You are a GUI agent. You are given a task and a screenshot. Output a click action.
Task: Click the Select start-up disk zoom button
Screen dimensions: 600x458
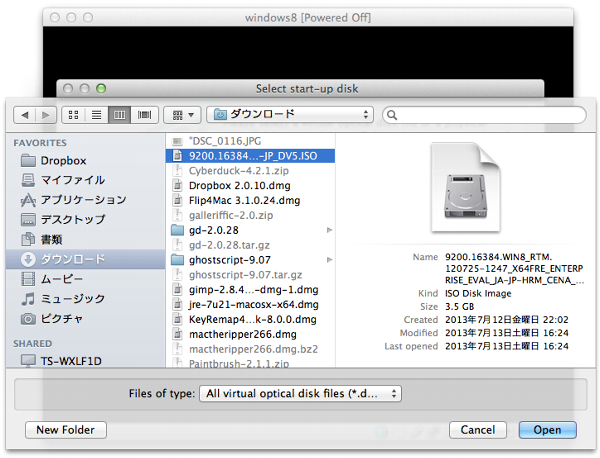[101, 89]
